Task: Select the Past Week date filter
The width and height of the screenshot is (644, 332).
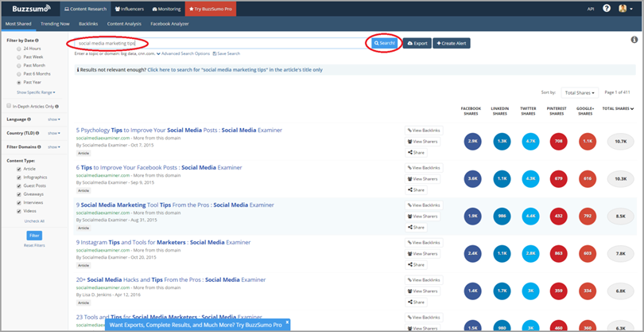Action: 19,57
